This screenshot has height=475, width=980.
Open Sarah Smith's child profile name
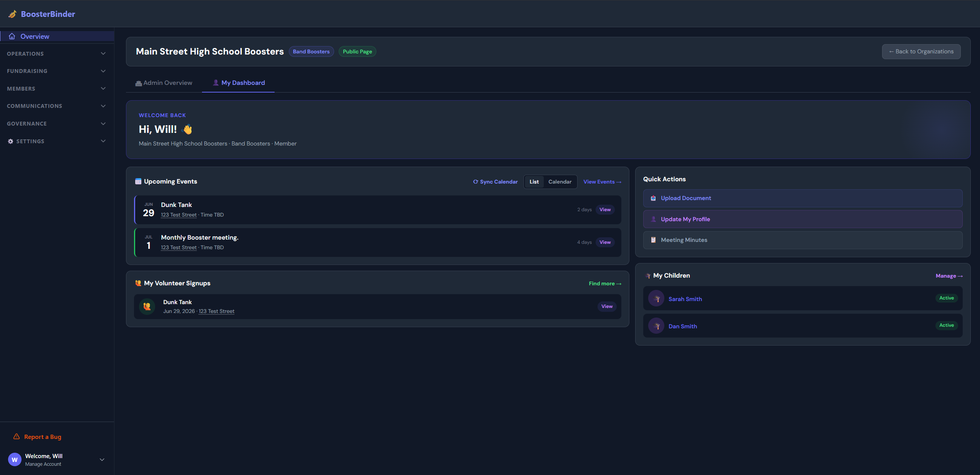[x=685, y=299]
